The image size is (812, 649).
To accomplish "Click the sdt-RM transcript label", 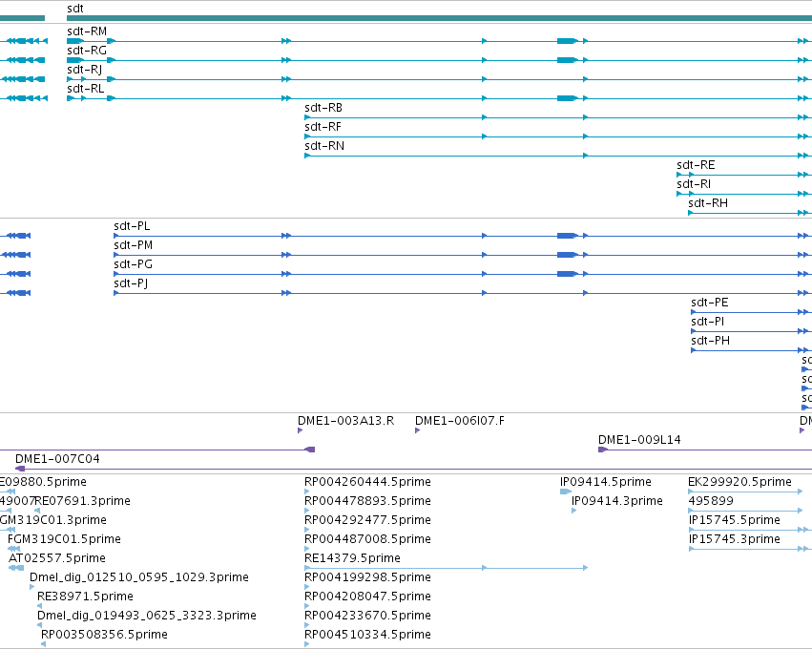I will 87,31.
